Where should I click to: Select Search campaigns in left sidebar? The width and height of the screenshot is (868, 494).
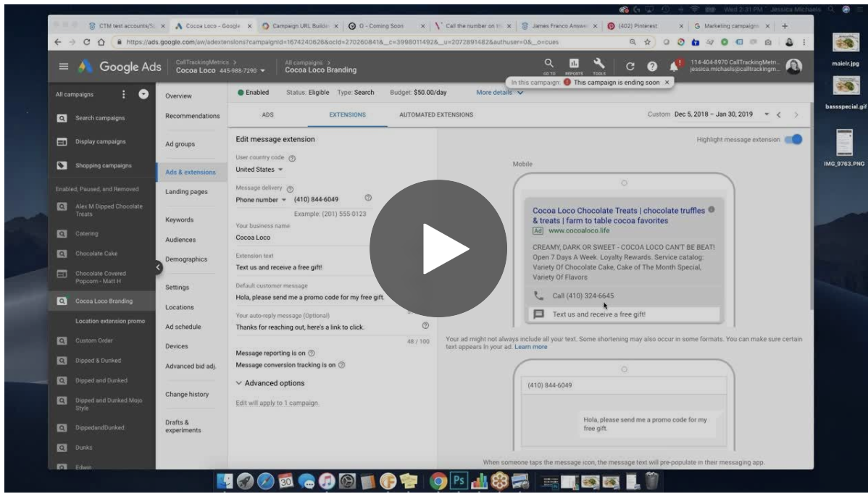100,117
